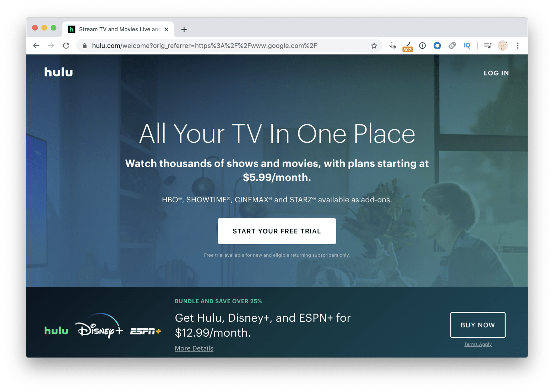The image size is (554, 392).
Task: Click the ESPN+ logo in the bundle banner
Action: point(146,331)
